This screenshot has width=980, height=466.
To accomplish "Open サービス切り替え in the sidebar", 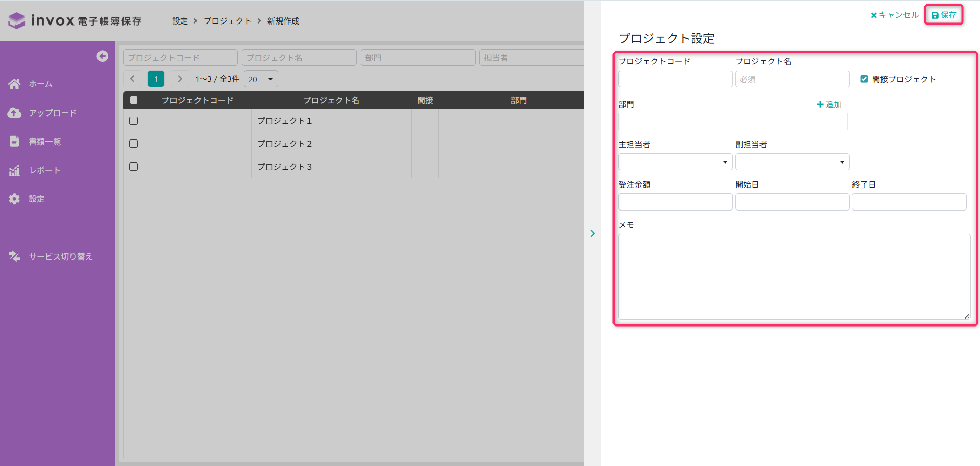I will (61, 257).
